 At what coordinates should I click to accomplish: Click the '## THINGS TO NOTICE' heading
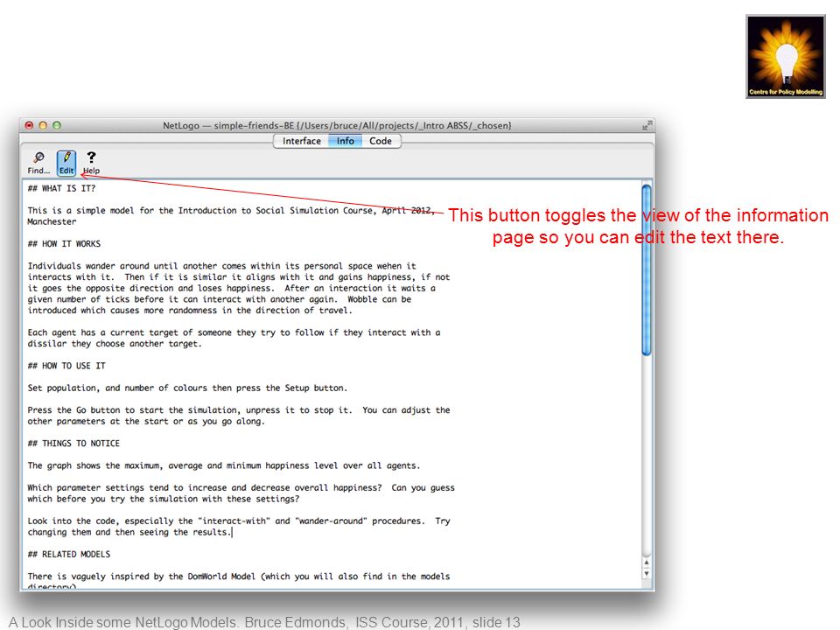coord(73,444)
